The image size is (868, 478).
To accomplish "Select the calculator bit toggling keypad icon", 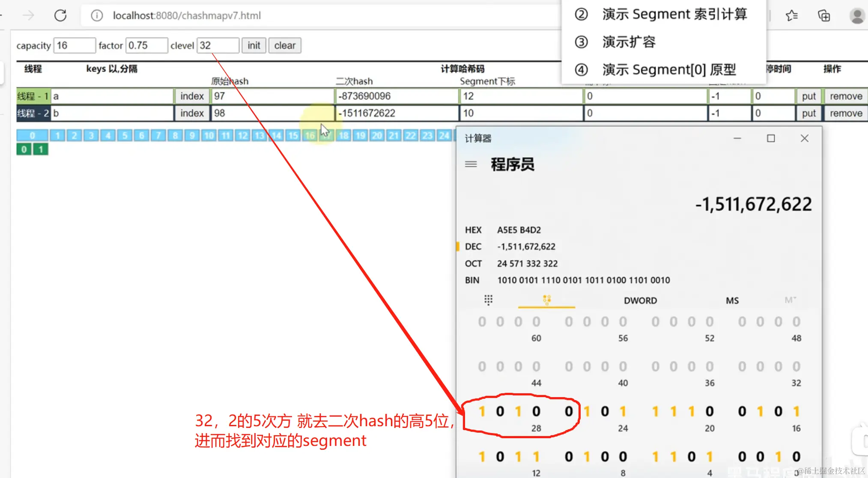I will point(546,300).
